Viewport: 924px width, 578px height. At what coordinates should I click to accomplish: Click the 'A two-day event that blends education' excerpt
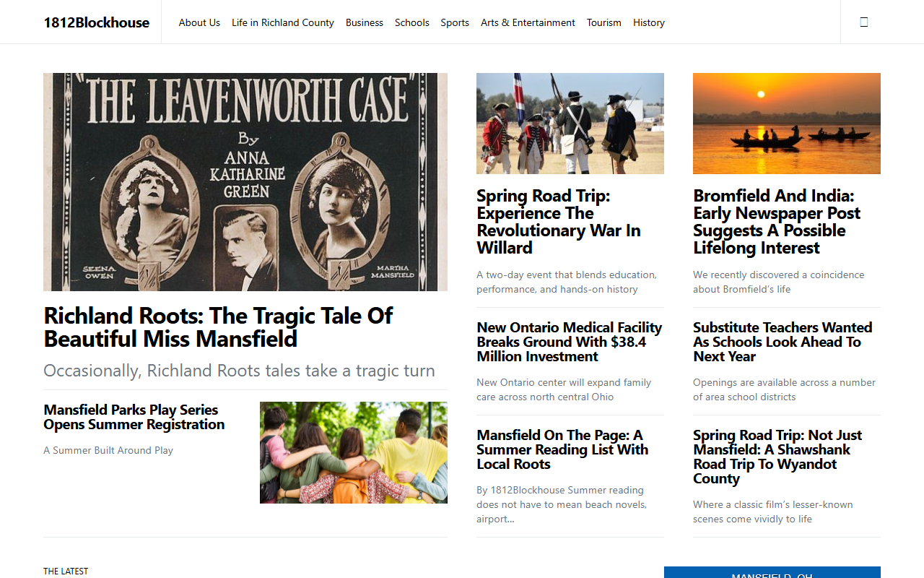[x=567, y=282]
